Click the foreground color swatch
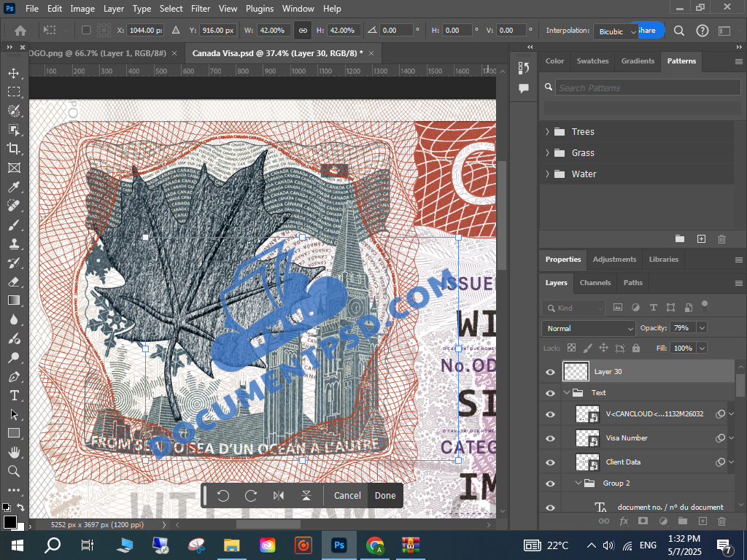 [x=9, y=522]
